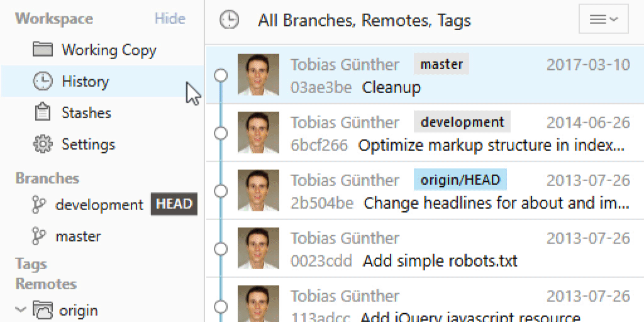Screen dimensions: 644x322
Task: Select the Cleanup commit 03ae3be
Action: 391,87
